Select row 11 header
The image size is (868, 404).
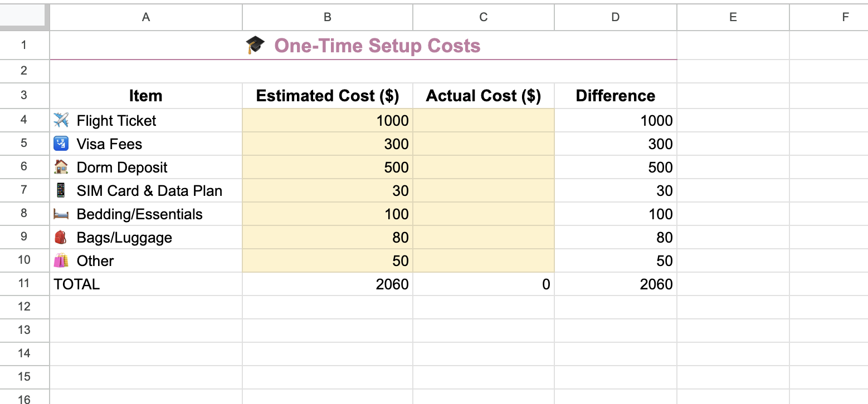click(x=25, y=284)
